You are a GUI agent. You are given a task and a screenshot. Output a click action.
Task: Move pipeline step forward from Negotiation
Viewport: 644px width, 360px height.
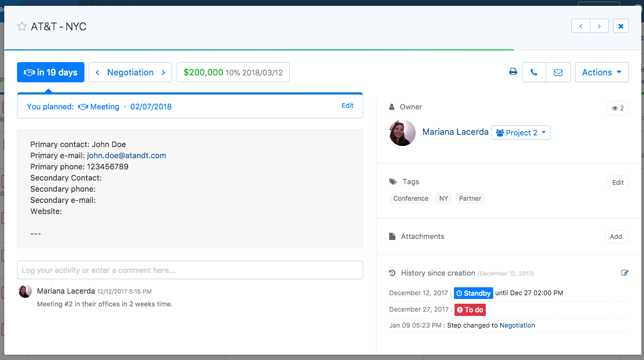pos(164,73)
